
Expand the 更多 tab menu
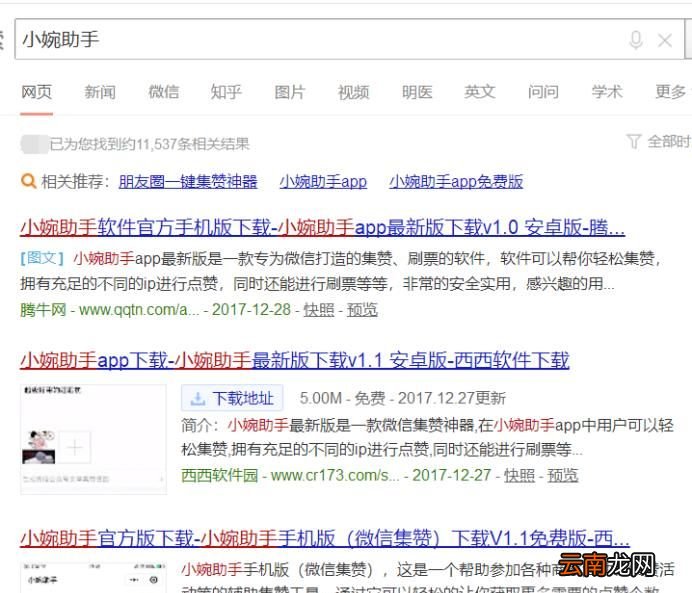tap(672, 92)
